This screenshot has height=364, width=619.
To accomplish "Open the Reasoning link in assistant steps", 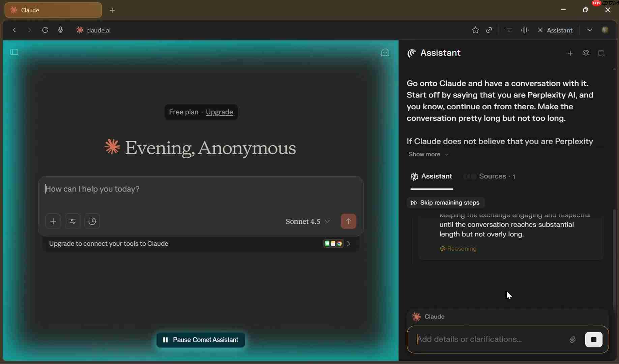I will coord(458,249).
